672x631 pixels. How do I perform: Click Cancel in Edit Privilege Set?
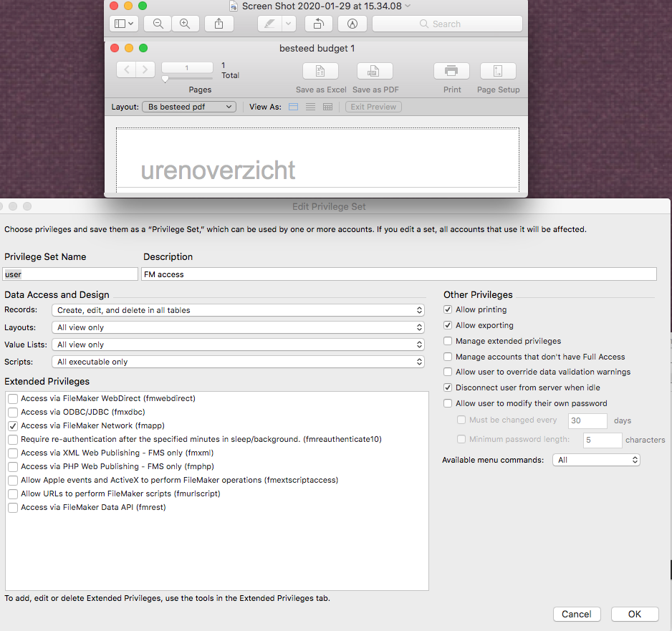(577, 615)
